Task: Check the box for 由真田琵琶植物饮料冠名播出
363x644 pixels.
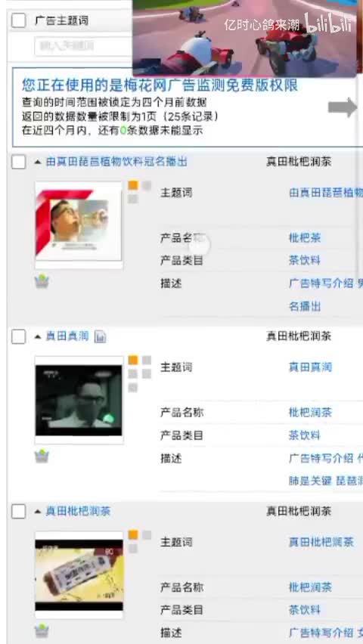Action: [x=18, y=162]
